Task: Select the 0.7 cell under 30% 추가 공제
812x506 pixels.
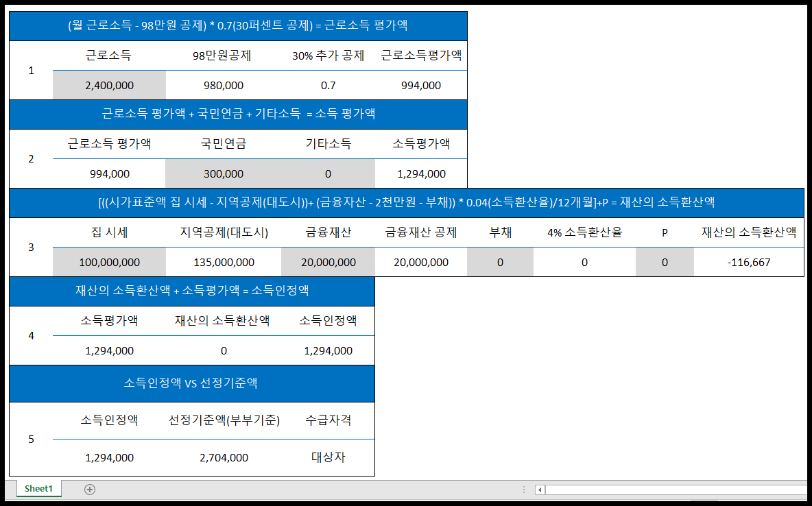Action: pyautogui.click(x=329, y=86)
